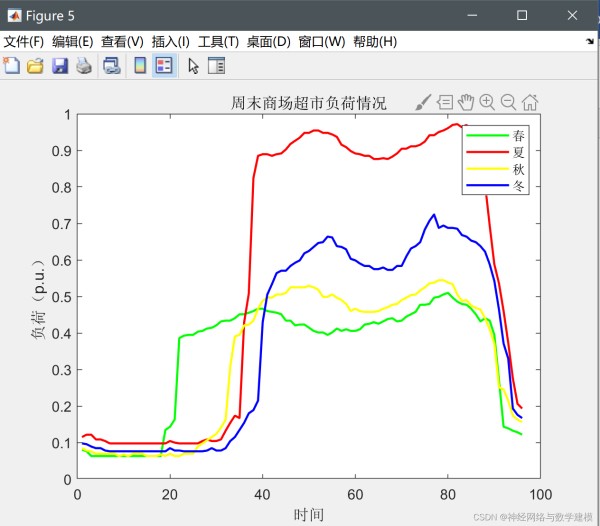
Task: Click the x-axis label 时间
Action: point(309,515)
